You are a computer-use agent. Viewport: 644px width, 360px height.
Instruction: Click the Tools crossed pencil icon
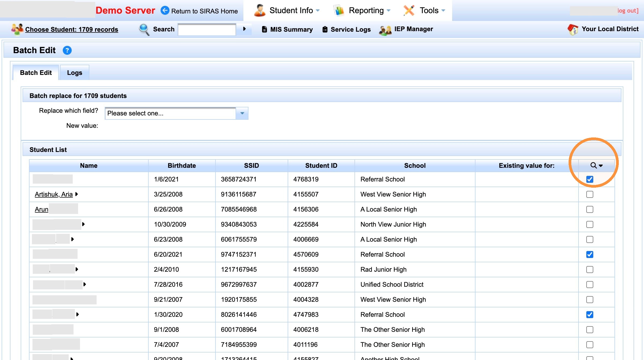[x=409, y=10]
